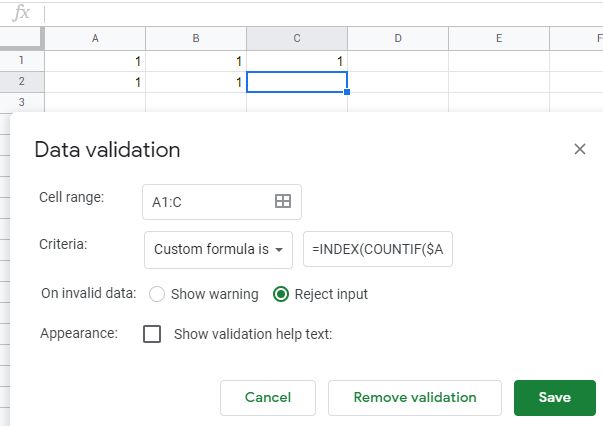This screenshot has width=603, height=426.
Task: Click the fx function icon
Action: 21,13
